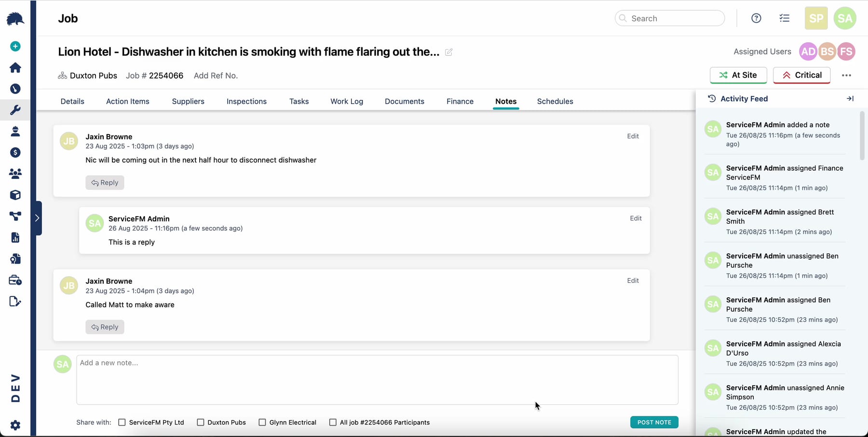Edit the 'This is a reply' note
868x437 pixels.
636,218
